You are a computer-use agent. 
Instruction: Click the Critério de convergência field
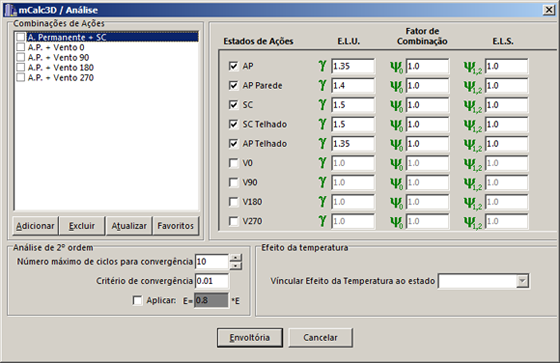[212, 281]
